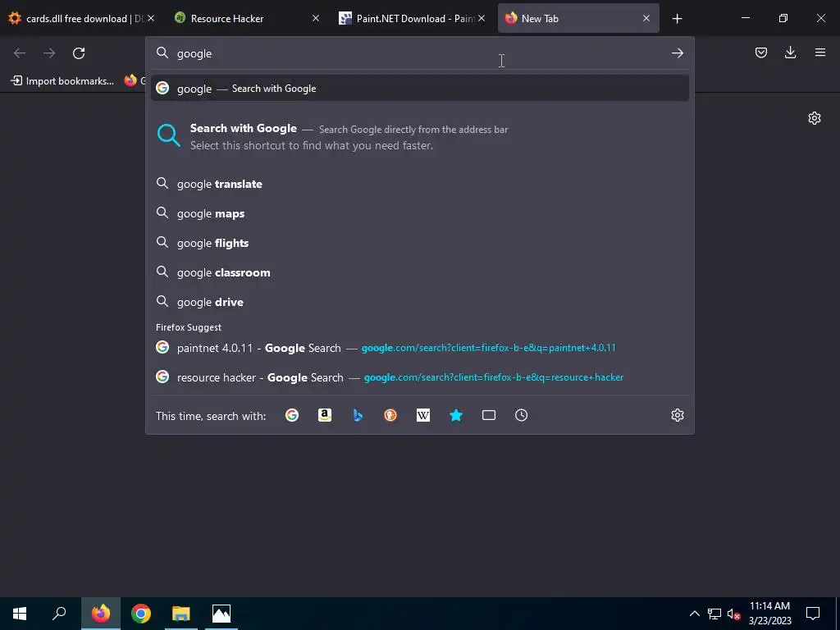Click the Firefox taskbar icon
This screenshot has height=630, width=840.
(x=101, y=614)
